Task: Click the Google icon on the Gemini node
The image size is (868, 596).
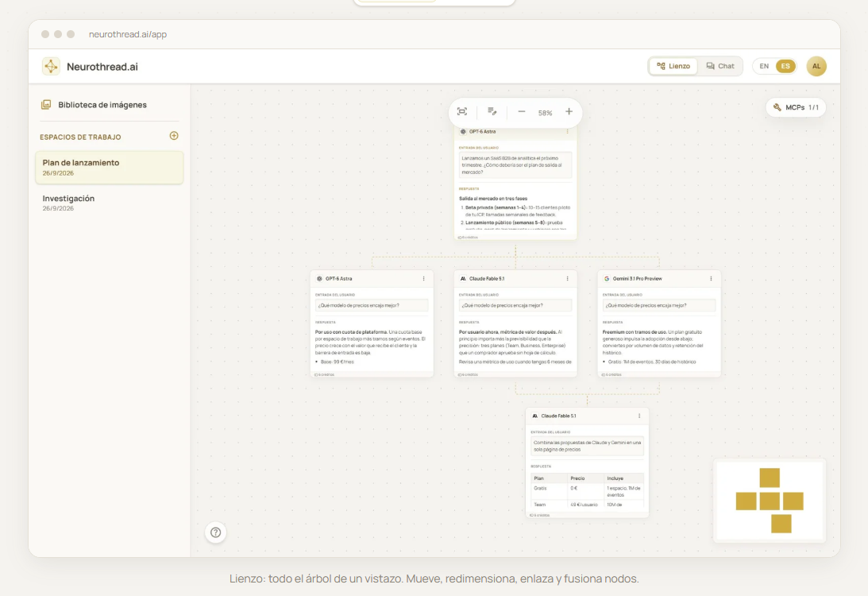Action: [607, 279]
